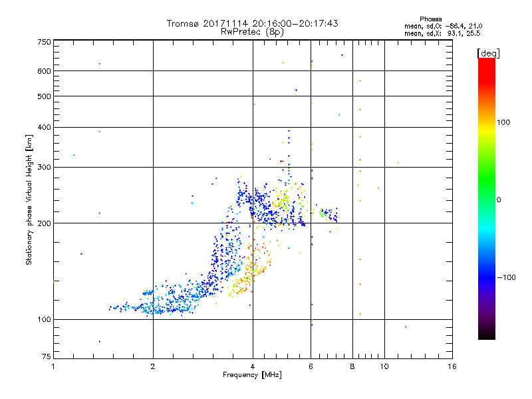532x399 pixels.
Task: Click the x-axis '2' tick label
Action: tap(153, 366)
